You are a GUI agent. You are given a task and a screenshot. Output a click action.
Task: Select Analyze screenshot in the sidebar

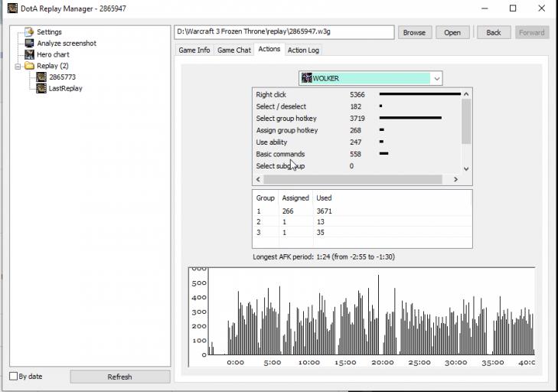pos(67,44)
